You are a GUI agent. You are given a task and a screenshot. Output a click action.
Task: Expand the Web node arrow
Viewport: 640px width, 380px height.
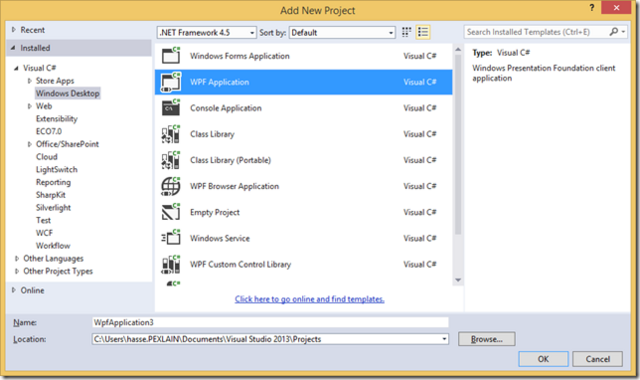pos(29,106)
